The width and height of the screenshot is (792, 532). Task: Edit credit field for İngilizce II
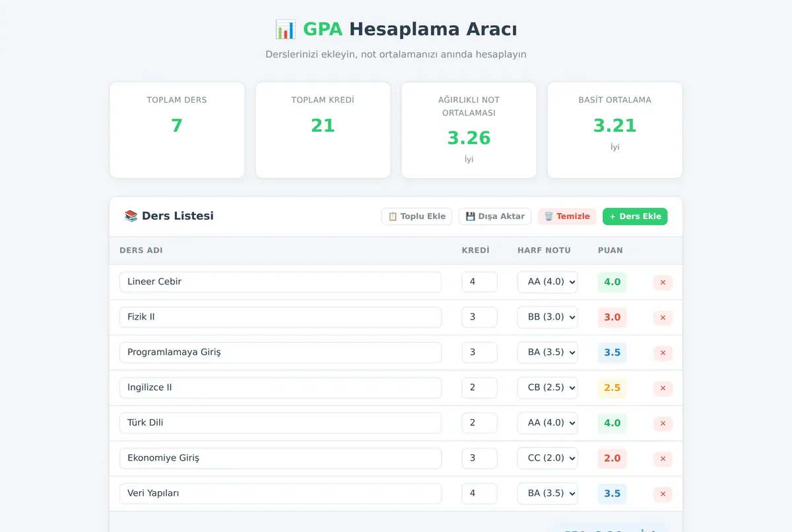click(479, 387)
